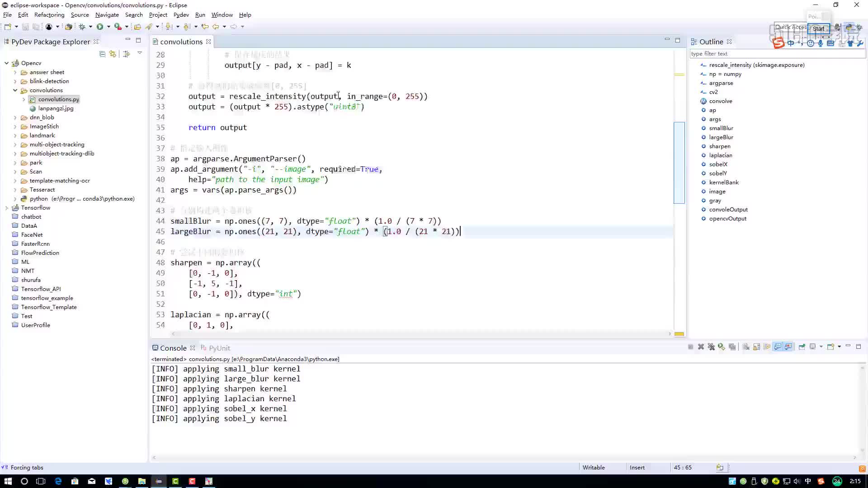Collapse the Opencv project node
868x488 pixels.
click(6, 63)
